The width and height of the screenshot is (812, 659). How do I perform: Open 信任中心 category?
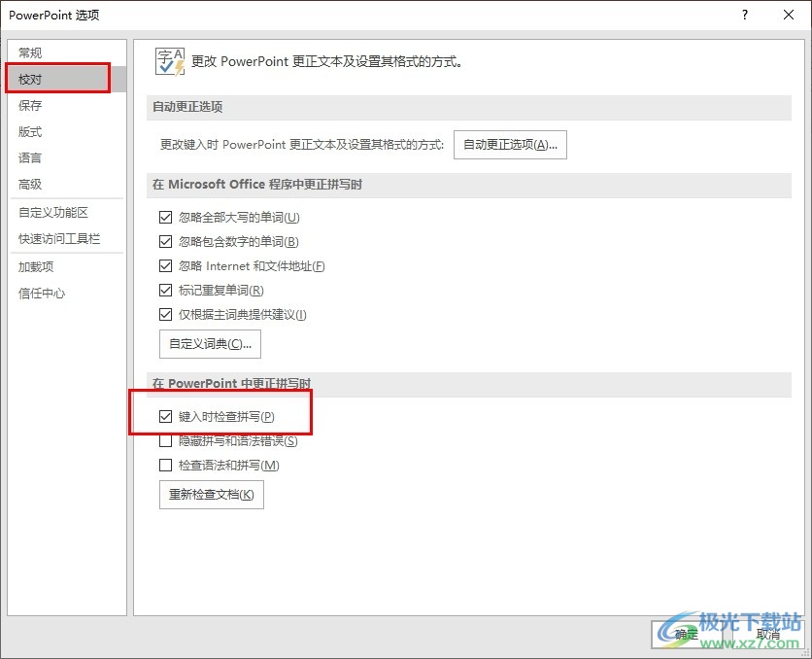(42, 293)
